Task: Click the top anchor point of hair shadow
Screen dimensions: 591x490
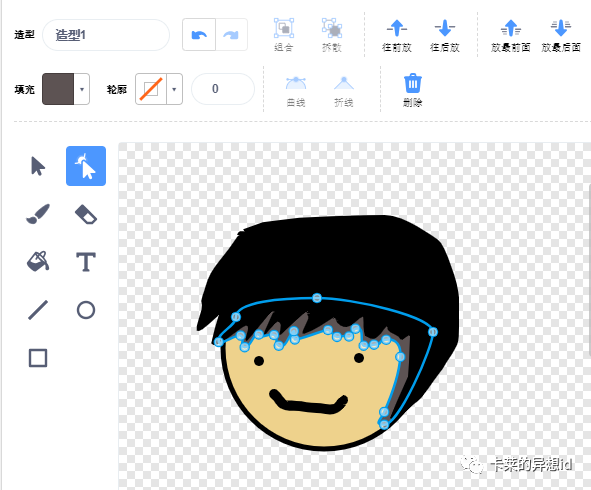Action: (317, 298)
